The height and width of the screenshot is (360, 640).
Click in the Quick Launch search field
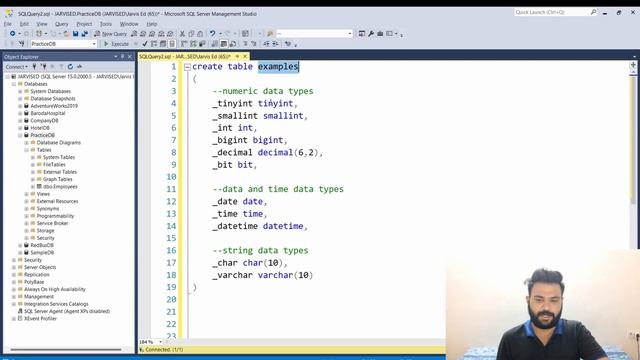[551, 12]
